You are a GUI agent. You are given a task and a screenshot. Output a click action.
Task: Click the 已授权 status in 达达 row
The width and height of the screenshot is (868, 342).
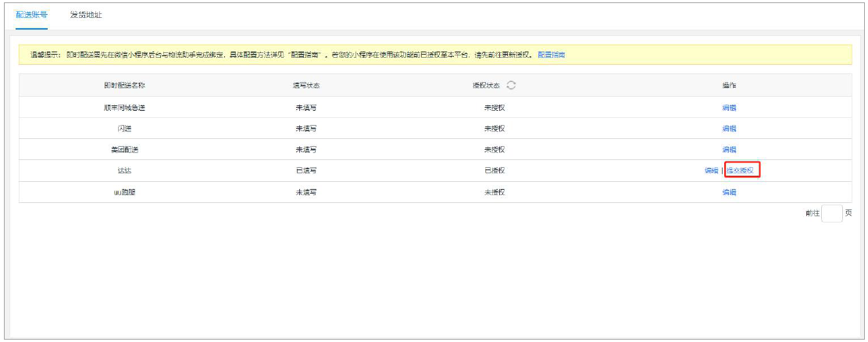(x=495, y=171)
